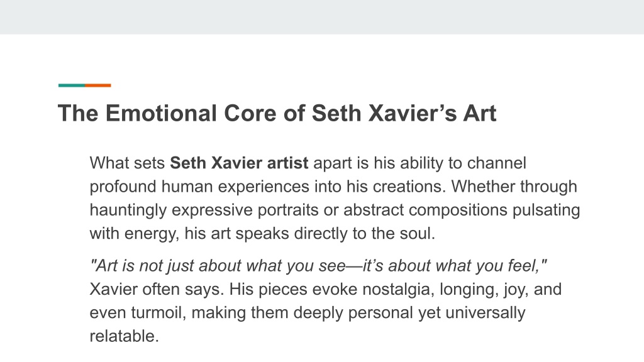Click the word 'Core' in the heading
Image resolution: width=644 pixels, height=362 pixels.
coord(250,113)
